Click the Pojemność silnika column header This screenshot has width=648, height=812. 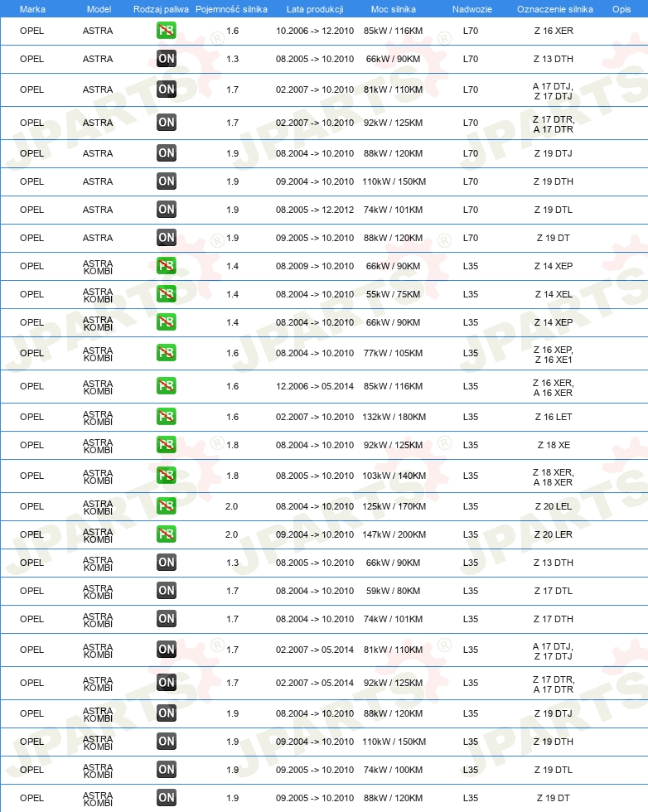[231, 9]
